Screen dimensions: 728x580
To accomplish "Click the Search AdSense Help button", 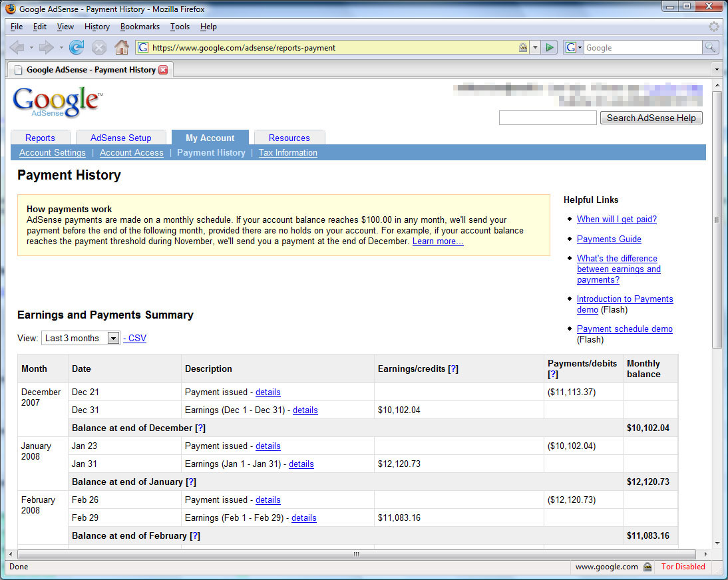I will click(x=651, y=118).
